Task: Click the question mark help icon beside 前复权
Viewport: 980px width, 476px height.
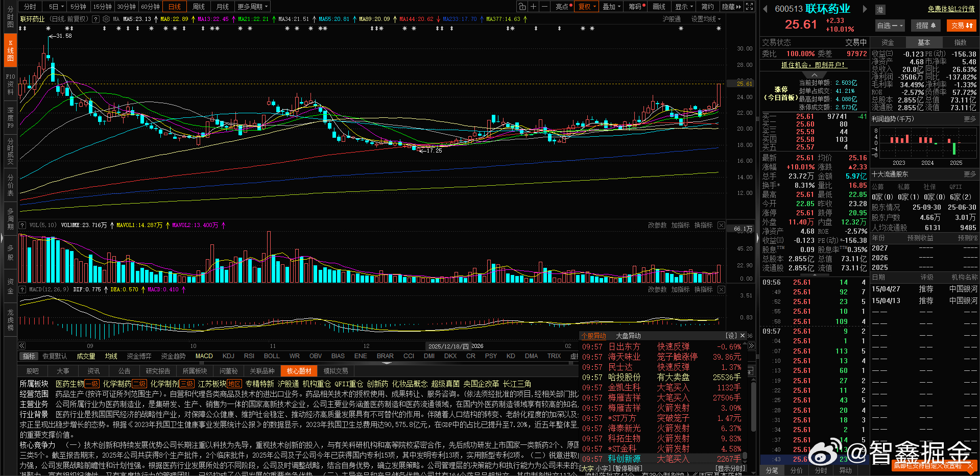Action: (95, 19)
